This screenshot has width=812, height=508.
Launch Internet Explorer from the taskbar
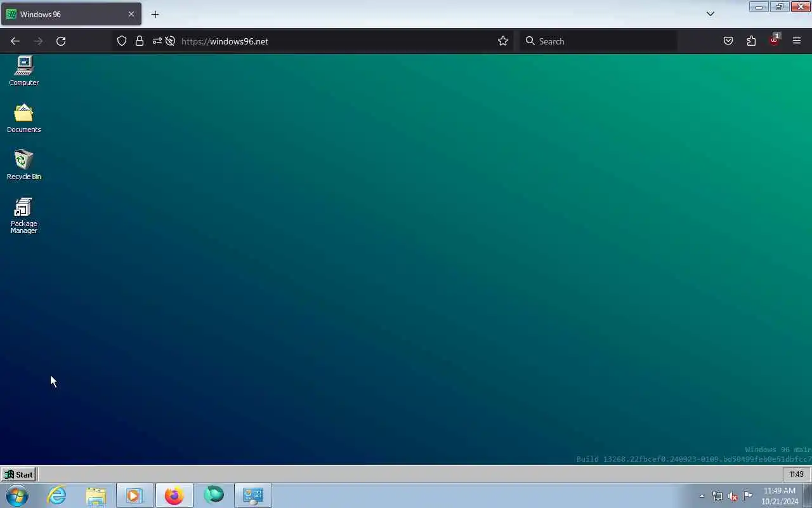click(57, 495)
